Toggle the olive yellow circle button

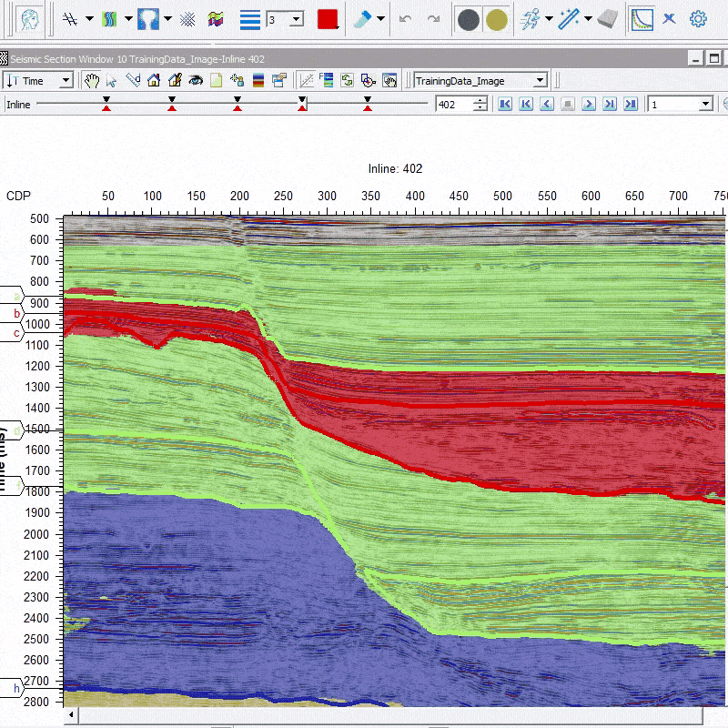coord(496,20)
